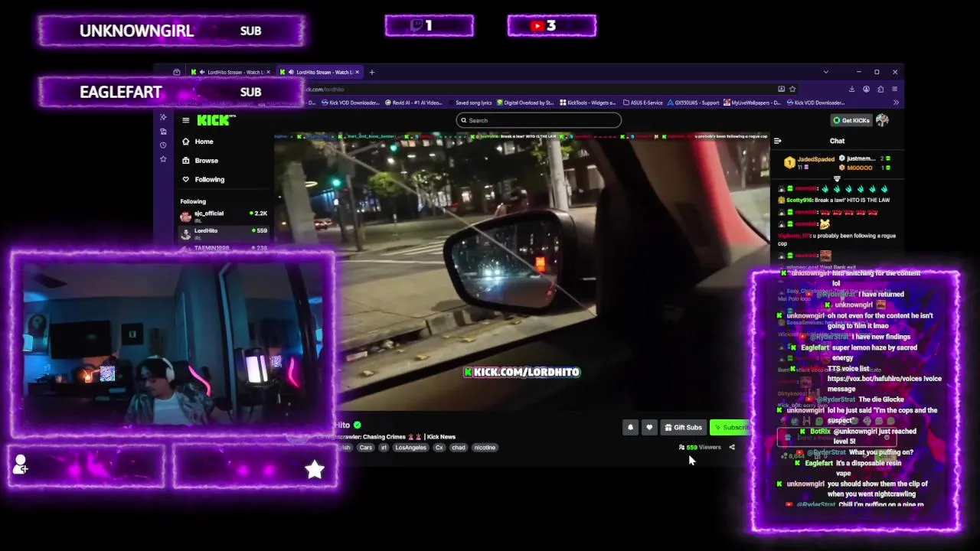
Task: Close the second LordHito Stream tab
Action: (358, 72)
